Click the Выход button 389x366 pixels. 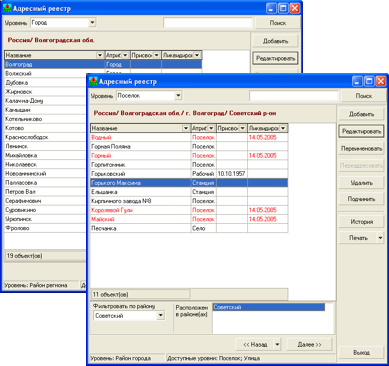tap(361, 352)
